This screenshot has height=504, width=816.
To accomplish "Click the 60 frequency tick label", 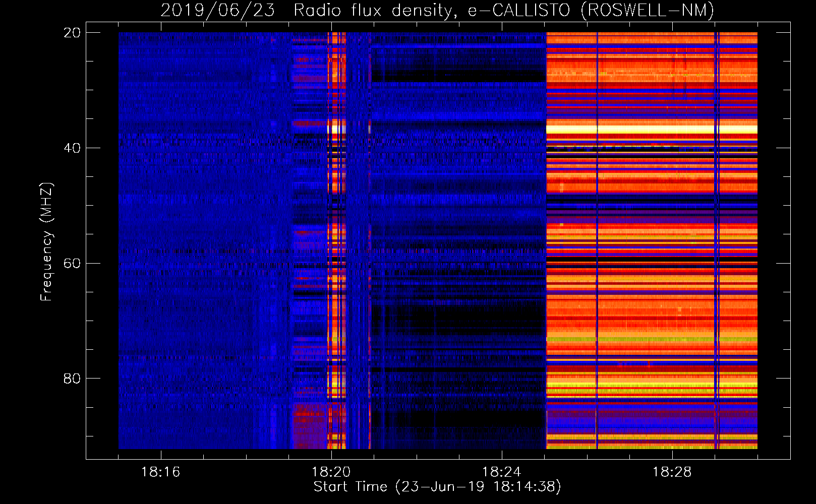I will pos(72,264).
